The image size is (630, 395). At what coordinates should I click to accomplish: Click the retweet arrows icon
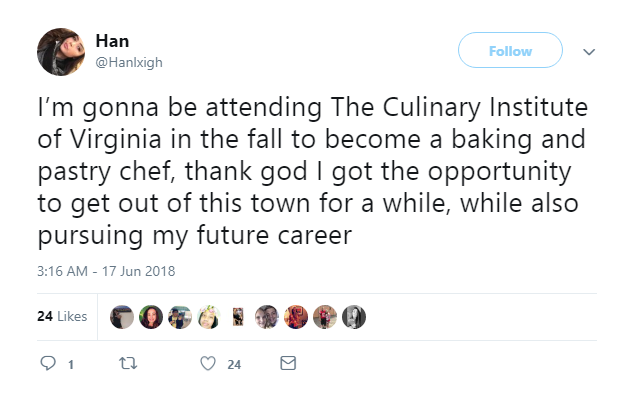[128, 363]
